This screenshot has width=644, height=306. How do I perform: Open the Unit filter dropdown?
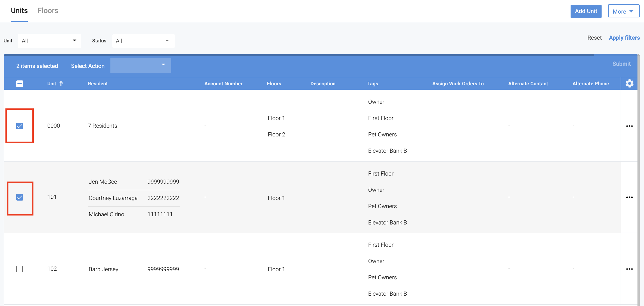click(x=49, y=41)
